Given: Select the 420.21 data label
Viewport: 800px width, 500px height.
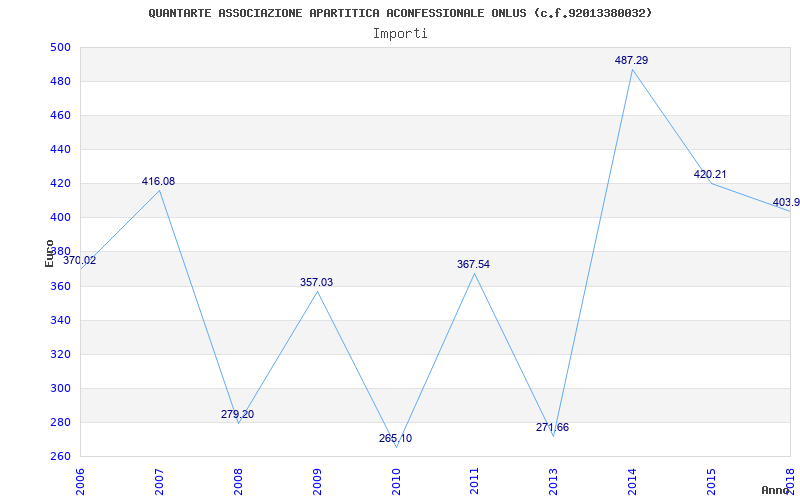Looking at the screenshot, I should (x=710, y=174).
